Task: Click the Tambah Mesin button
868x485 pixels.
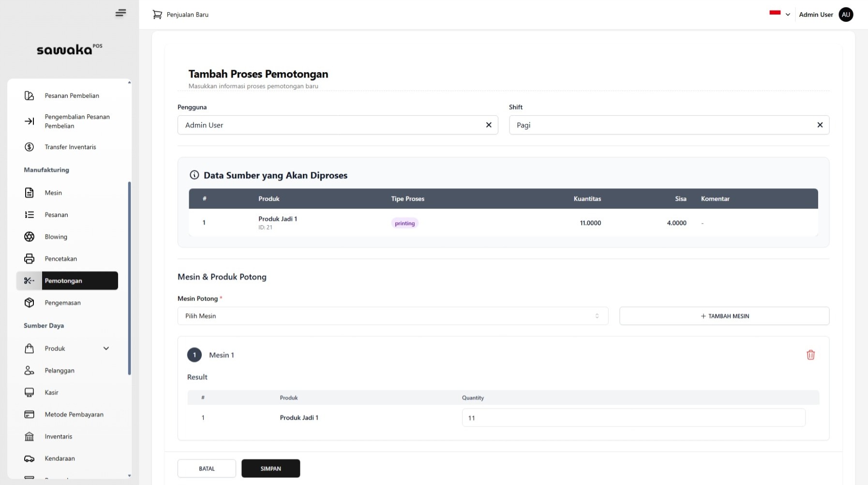Action: 724,316
